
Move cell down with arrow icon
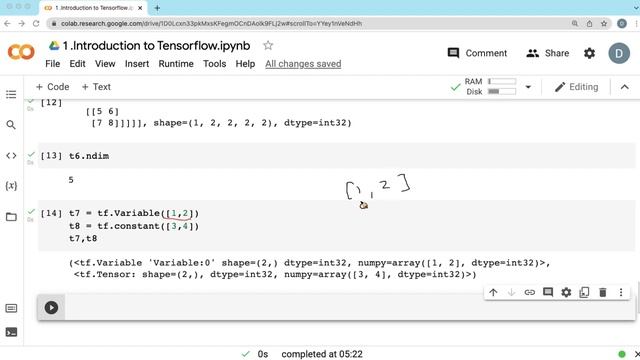(x=511, y=292)
